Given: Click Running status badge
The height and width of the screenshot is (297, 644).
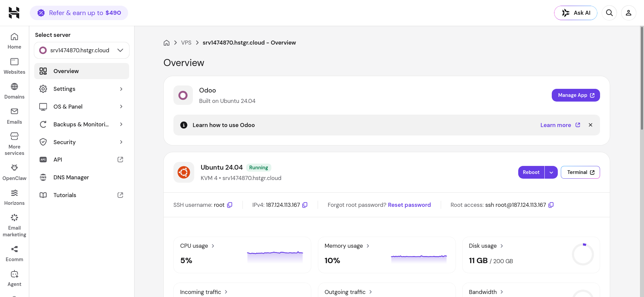Looking at the screenshot, I should coord(259,168).
